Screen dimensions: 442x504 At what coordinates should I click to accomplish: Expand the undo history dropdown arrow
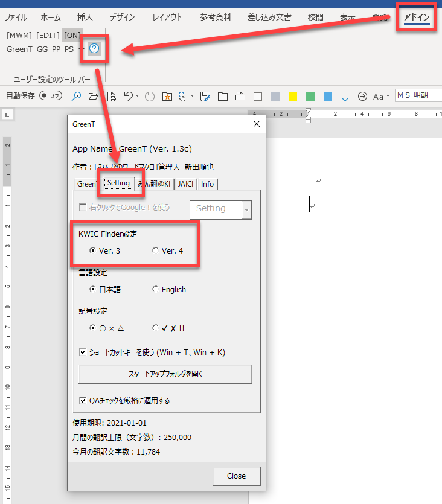(137, 96)
